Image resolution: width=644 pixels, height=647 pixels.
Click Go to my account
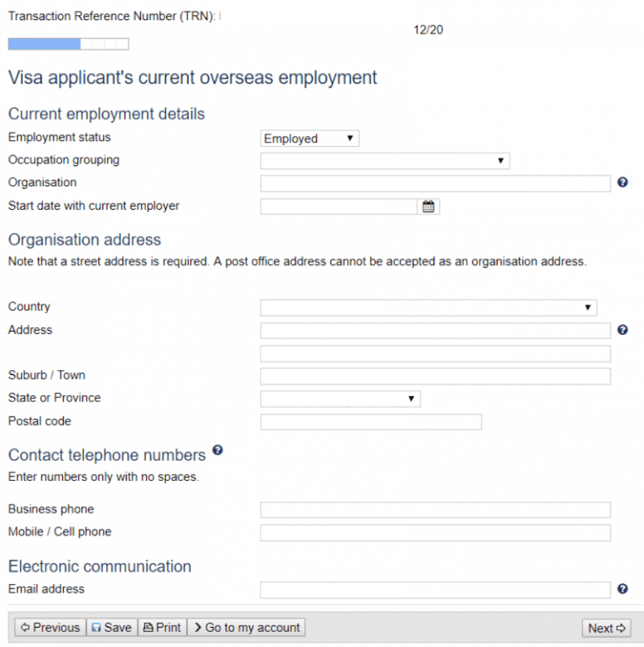click(246, 628)
